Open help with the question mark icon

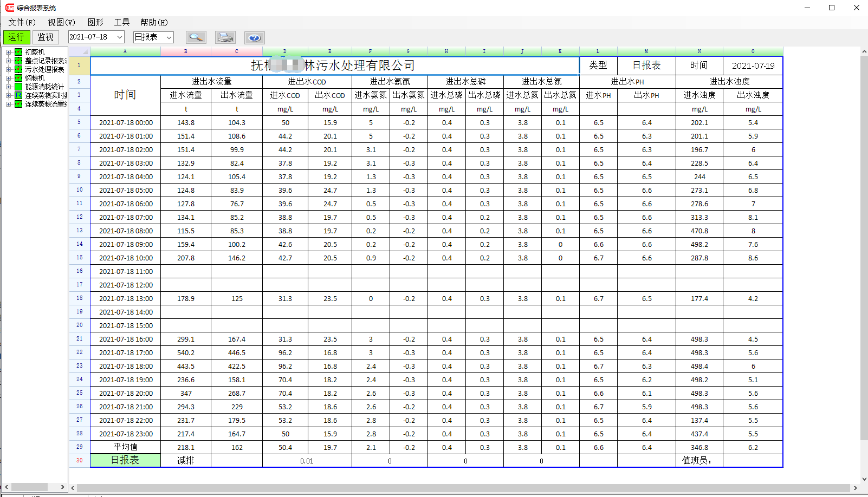tap(254, 37)
